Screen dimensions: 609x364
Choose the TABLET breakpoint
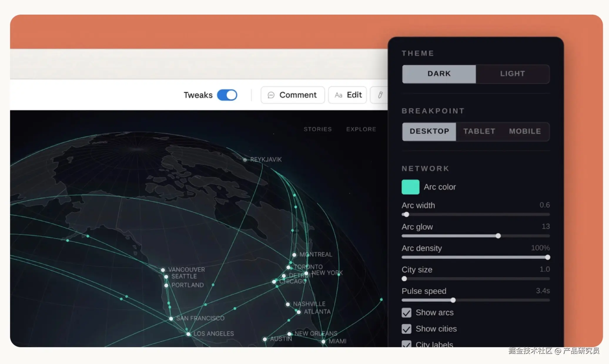point(479,131)
